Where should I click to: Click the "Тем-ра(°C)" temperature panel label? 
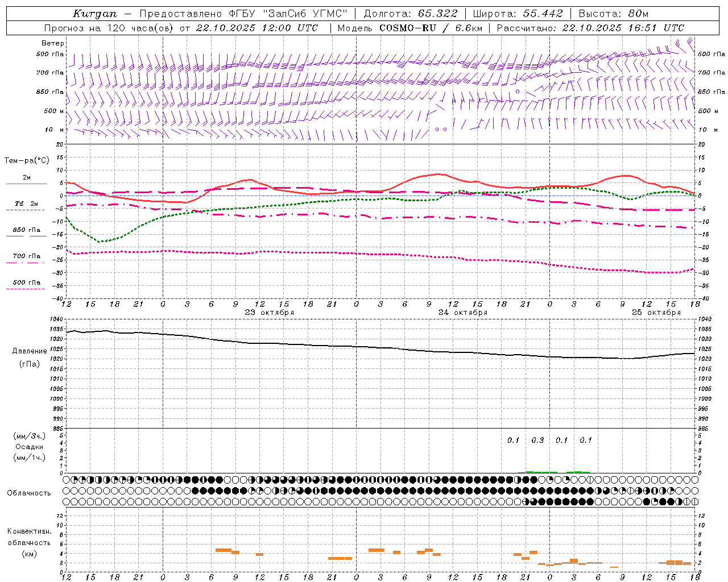click(27, 161)
